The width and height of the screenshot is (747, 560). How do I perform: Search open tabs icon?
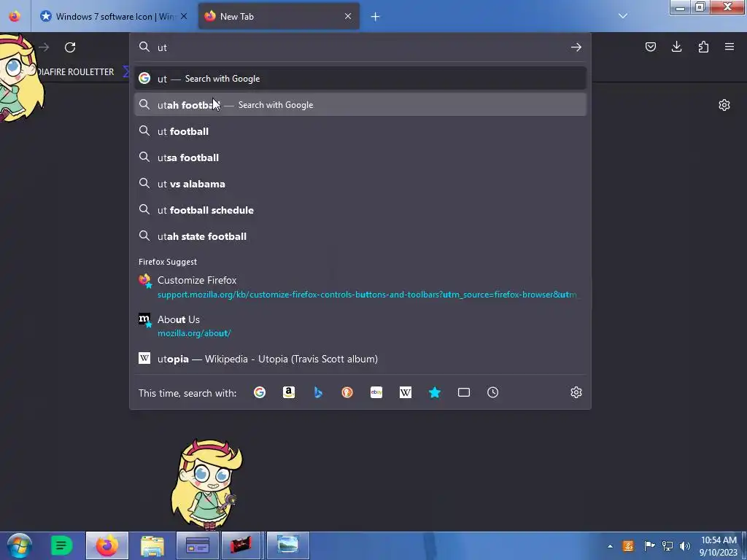pos(463,392)
